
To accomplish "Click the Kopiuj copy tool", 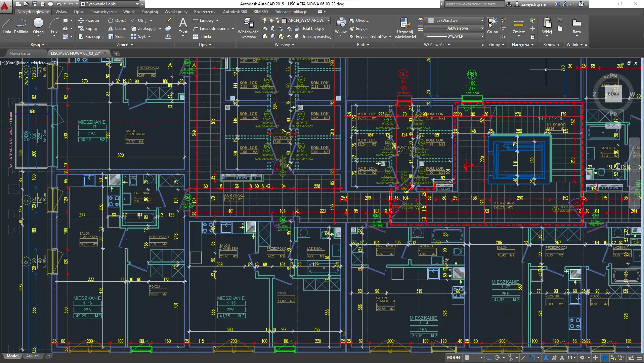I will point(87,29).
